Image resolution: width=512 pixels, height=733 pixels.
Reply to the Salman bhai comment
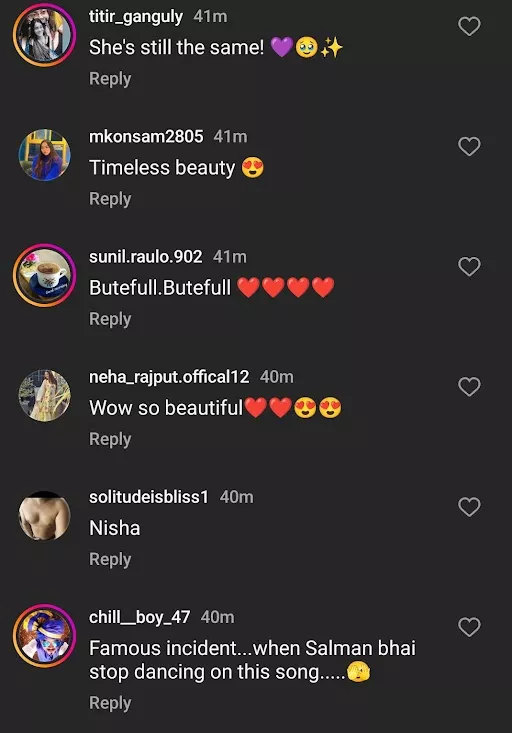tap(110, 703)
